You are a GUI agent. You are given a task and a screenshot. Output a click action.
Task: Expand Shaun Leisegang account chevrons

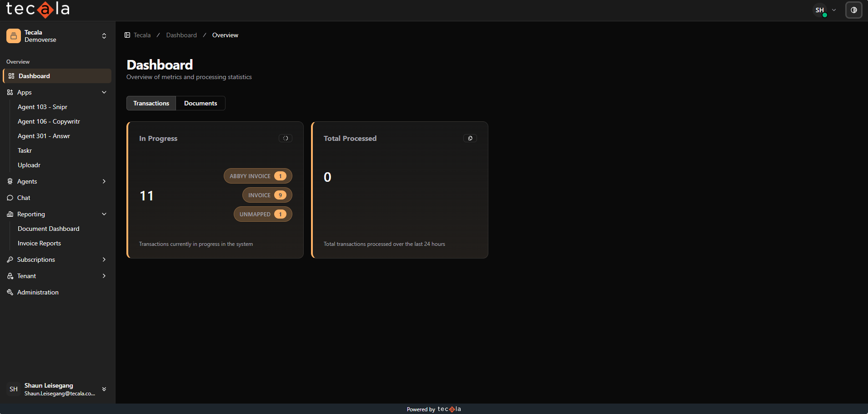point(104,389)
